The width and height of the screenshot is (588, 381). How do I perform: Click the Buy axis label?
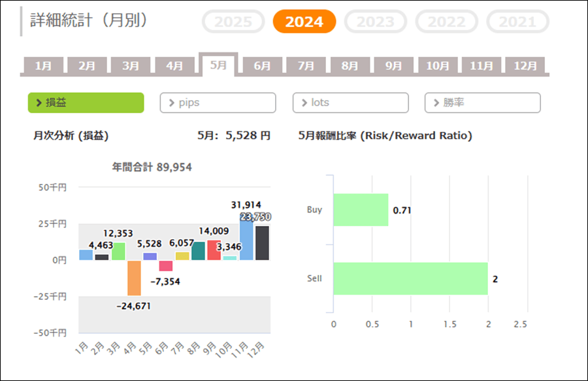pos(315,210)
